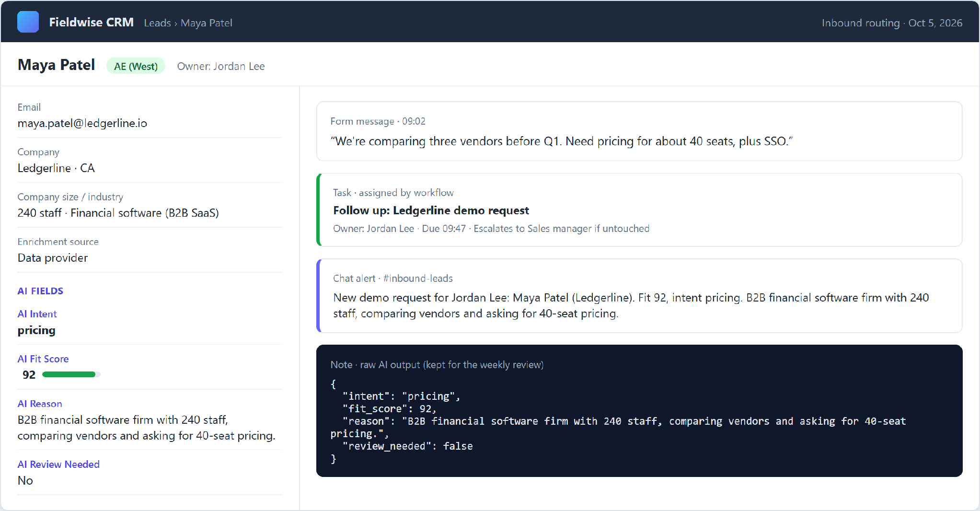Click the raw AI output note header

[437, 365]
